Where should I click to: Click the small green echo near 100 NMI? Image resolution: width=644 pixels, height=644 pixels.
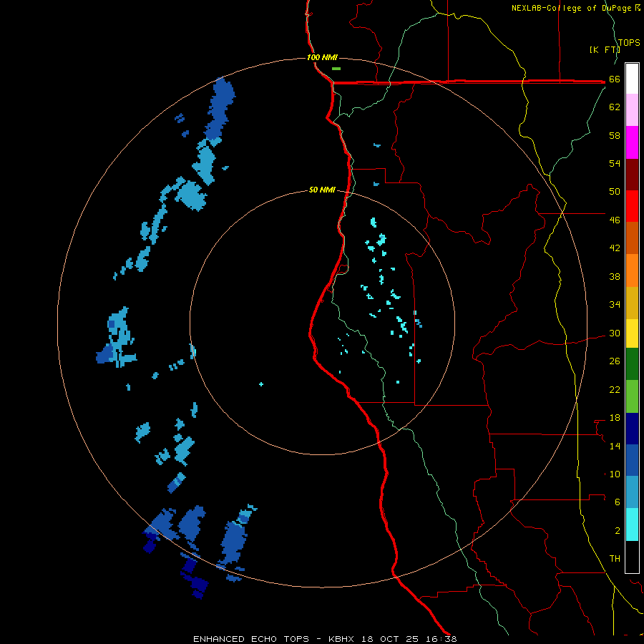pyautogui.click(x=336, y=69)
